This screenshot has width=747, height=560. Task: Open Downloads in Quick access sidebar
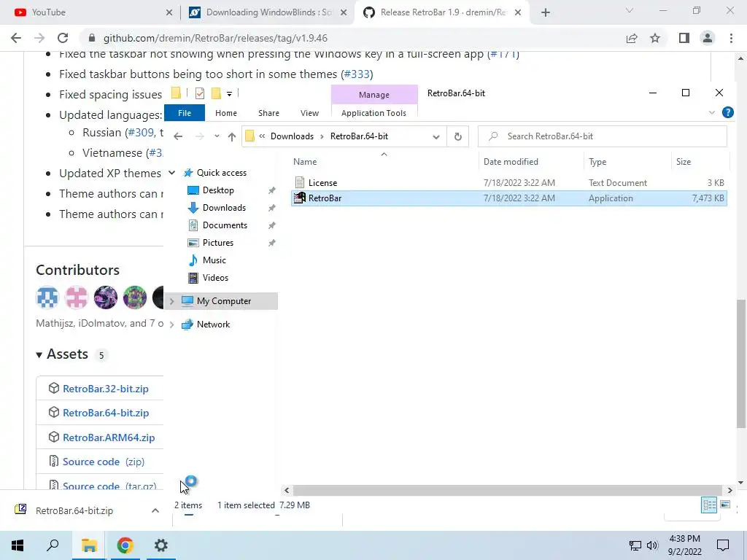pos(224,208)
